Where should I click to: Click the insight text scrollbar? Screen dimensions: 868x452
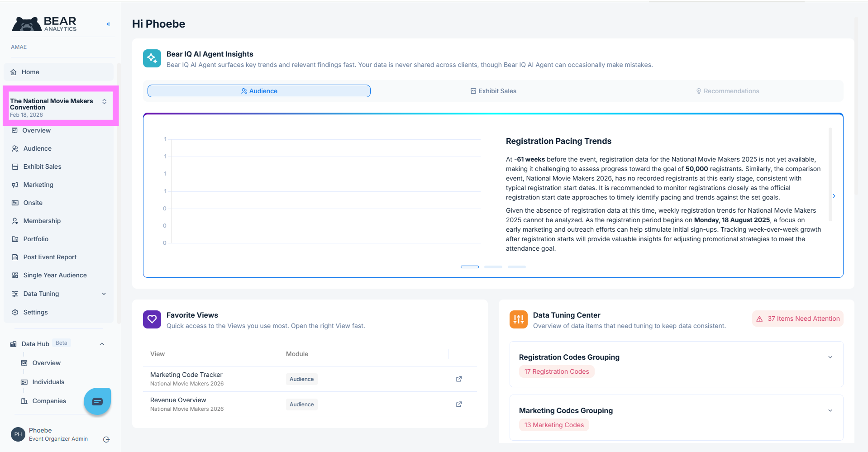tap(830, 174)
